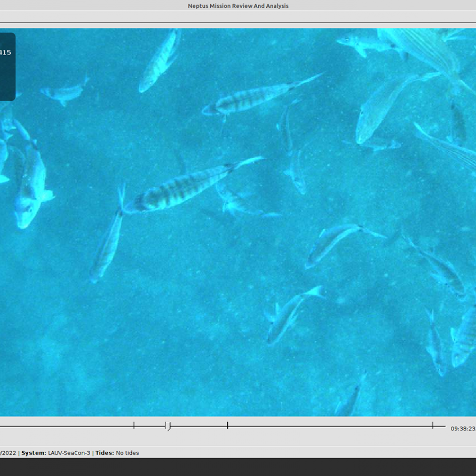Image resolution: width=476 pixels, height=476 pixels.
Task: Click the small fish right of the info overlay
Action: (x=64, y=92)
